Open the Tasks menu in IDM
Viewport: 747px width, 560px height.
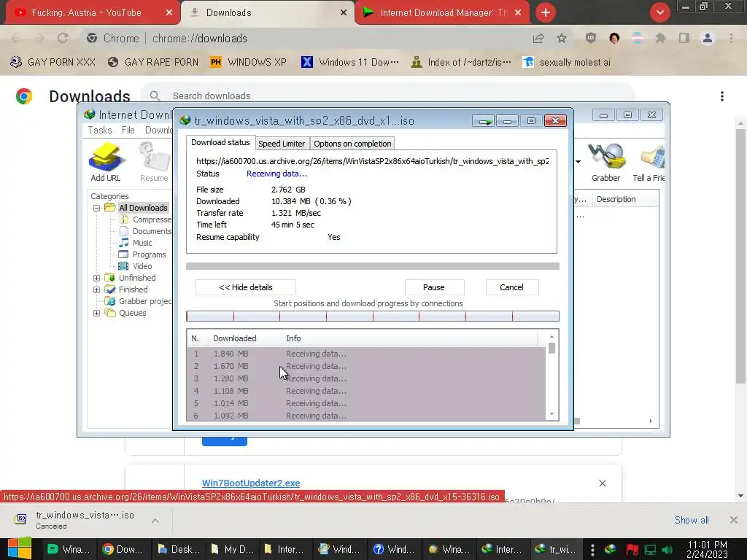(99, 130)
